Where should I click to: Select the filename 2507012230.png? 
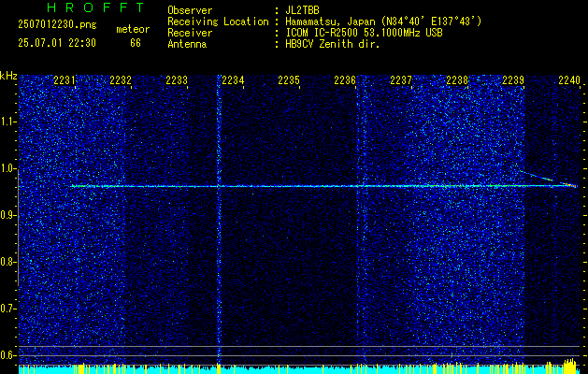coord(57,25)
